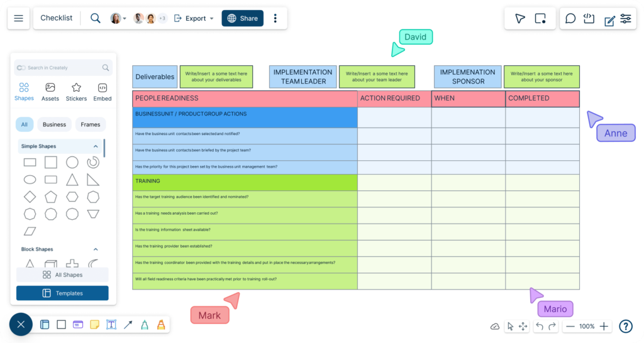Click the redo arrow

(552, 326)
